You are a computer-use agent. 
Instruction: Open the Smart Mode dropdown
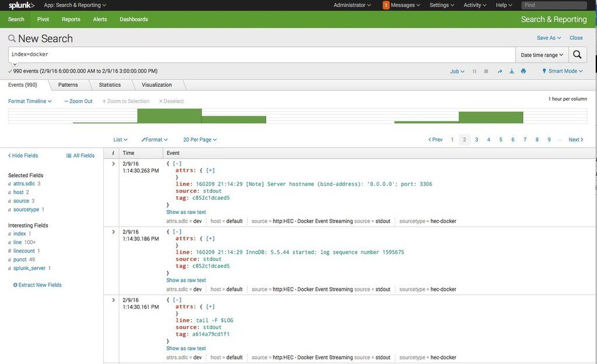click(563, 71)
